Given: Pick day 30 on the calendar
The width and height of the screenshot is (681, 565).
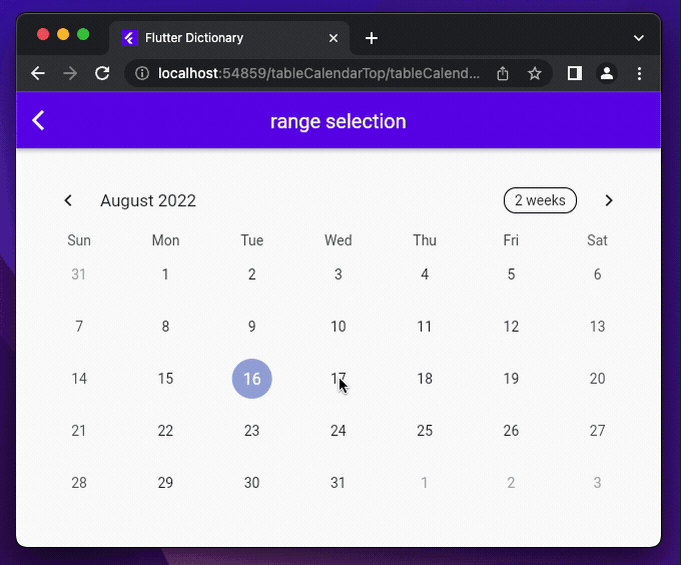Looking at the screenshot, I should tap(252, 483).
